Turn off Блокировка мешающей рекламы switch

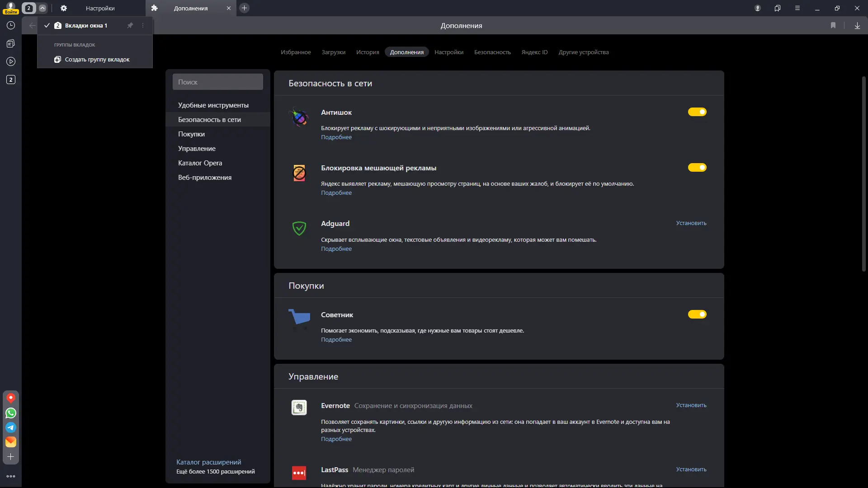pos(697,168)
